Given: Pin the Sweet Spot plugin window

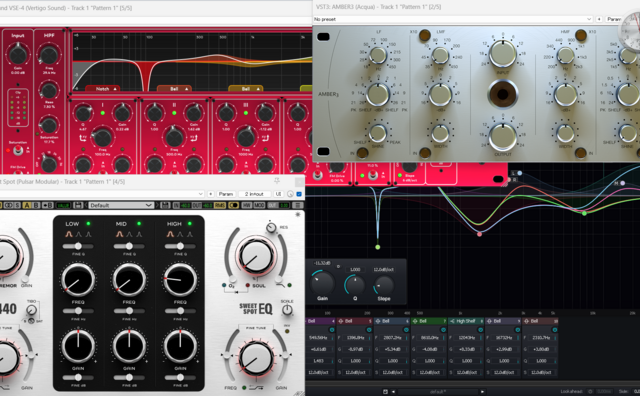Looking at the screenshot, I should [277, 181].
